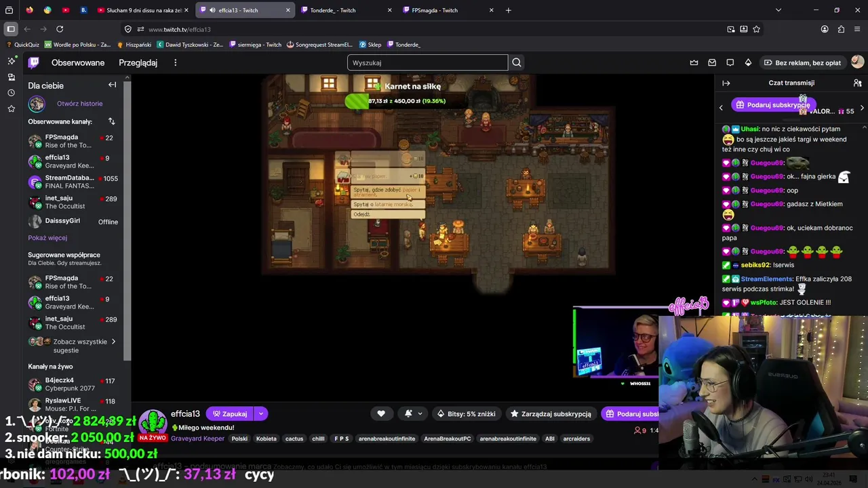Go back in browser history
Image resolution: width=868 pixels, height=488 pixels.
27,29
